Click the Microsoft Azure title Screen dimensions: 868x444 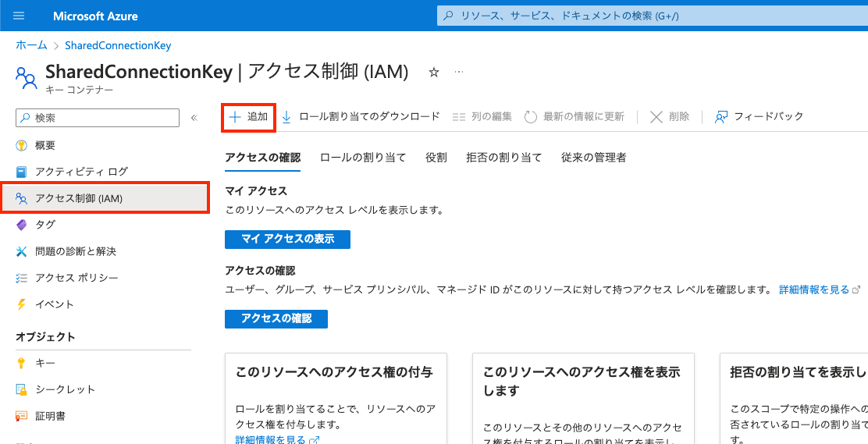click(95, 16)
